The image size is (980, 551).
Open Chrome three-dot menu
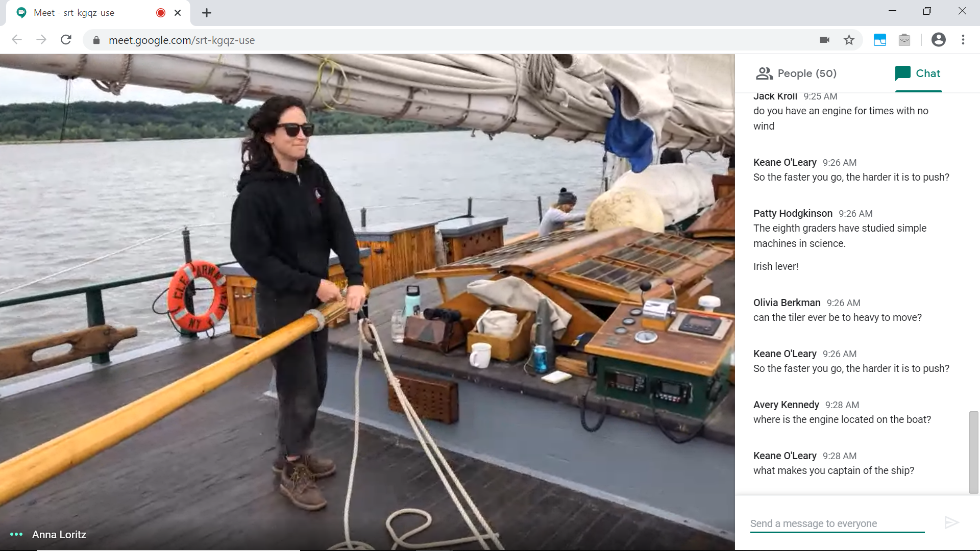pos(963,40)
